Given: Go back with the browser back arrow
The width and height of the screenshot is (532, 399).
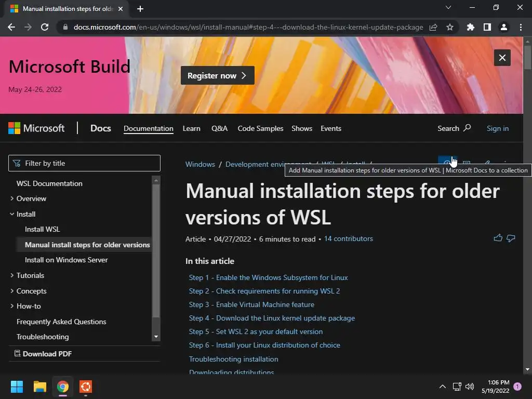Looking at the screenshot, I should pos(11,27).
